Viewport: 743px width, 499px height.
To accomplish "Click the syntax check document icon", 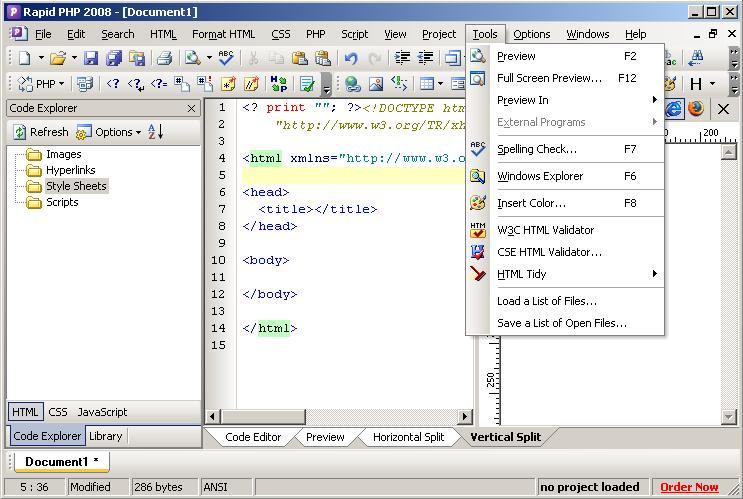I will 307,84.
